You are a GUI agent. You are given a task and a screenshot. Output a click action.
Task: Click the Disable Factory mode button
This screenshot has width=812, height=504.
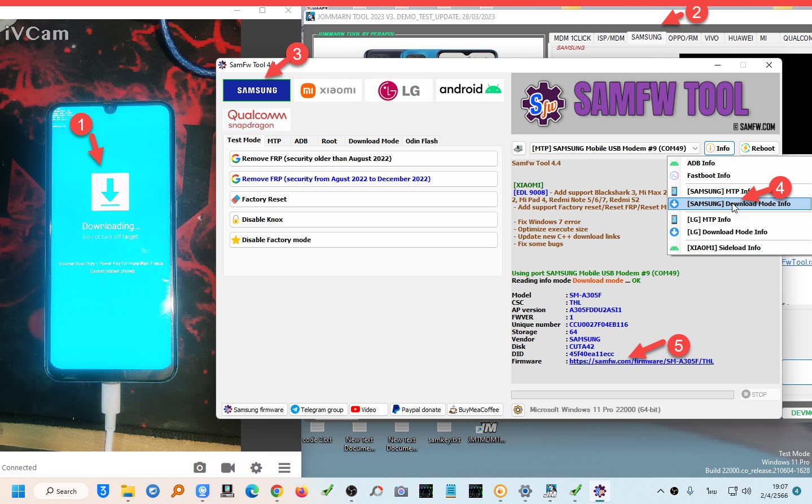(x=363, y=240)
